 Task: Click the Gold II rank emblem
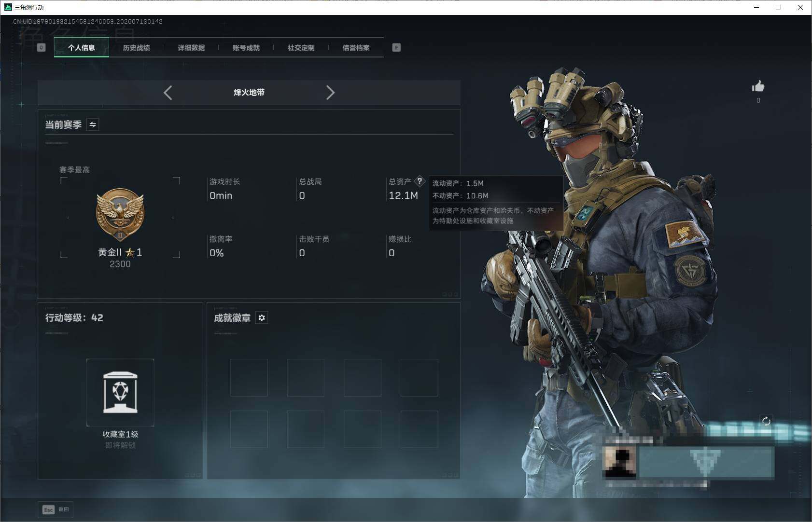[x=120, y=215]
